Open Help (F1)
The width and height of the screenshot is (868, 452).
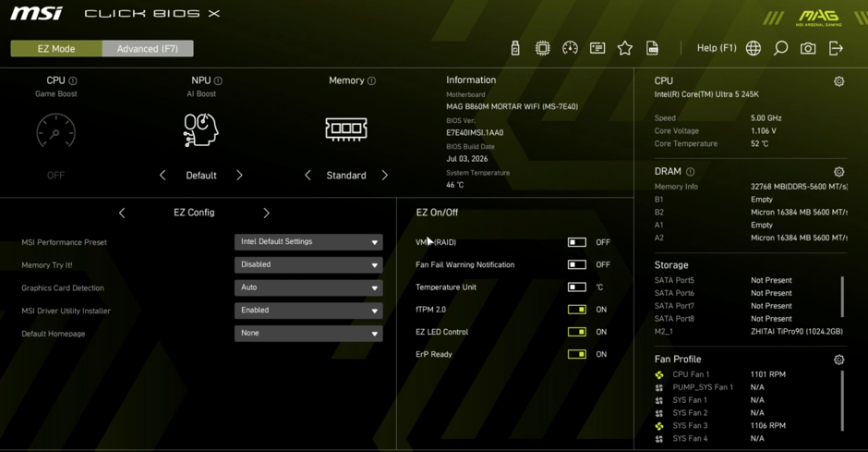[x=717, y=48]
